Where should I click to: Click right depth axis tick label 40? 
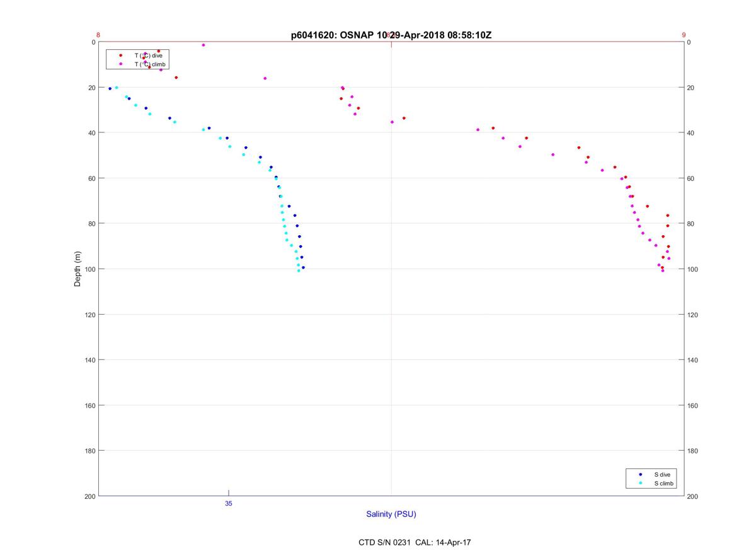(691, 133)
